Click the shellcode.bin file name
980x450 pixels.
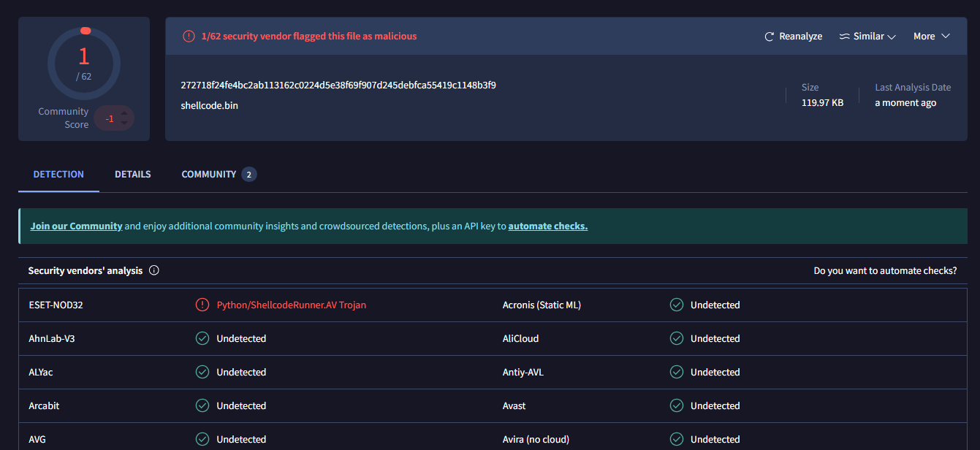click(x=210, y=105)
